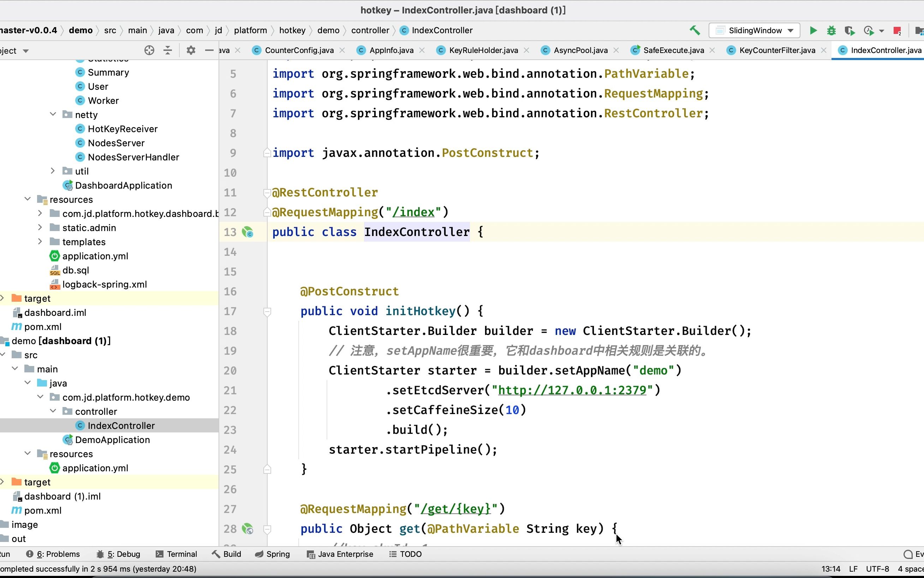Screen dimensions: 924x578
Task: Click the Spring tab in bottom bar
Action: click(278, 553)
